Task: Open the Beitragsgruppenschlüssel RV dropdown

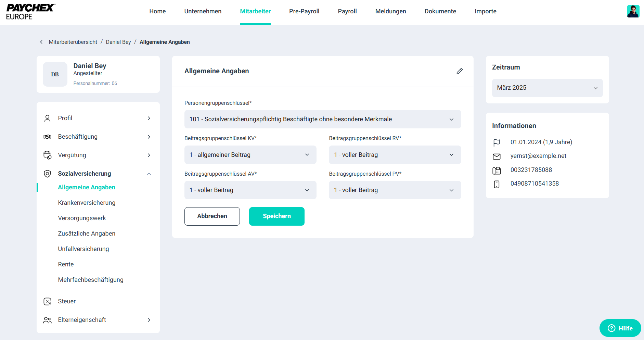Action: tap(395, 155)
